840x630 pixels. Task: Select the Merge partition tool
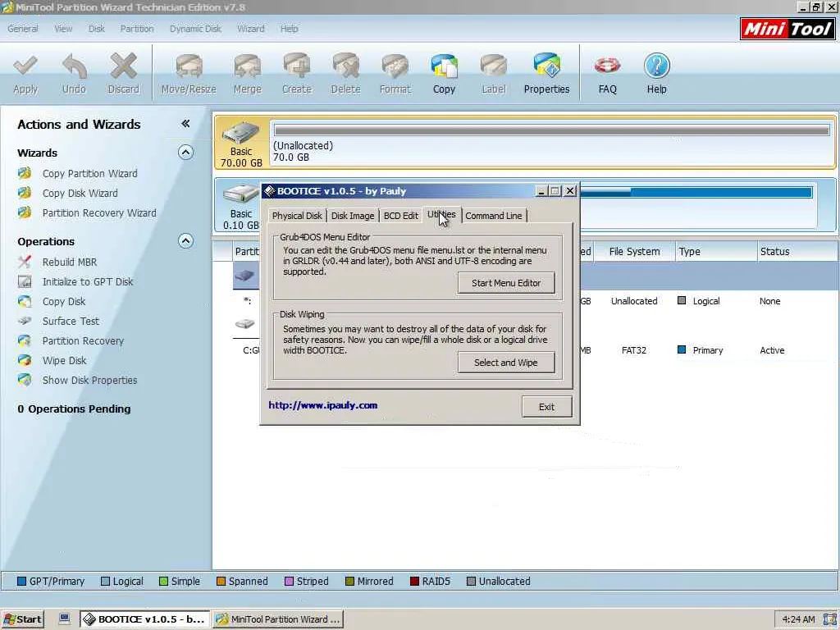click(x=248, y=75)
